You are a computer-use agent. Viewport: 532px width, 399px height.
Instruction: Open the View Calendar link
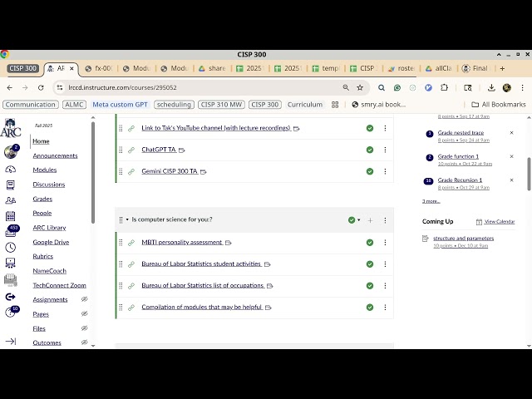click(x=499, y=222)
